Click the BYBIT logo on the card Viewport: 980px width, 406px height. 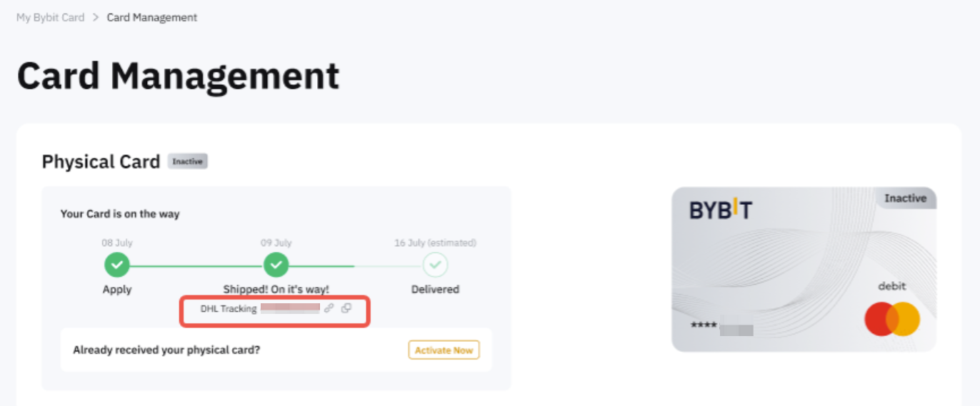(721, 210)
